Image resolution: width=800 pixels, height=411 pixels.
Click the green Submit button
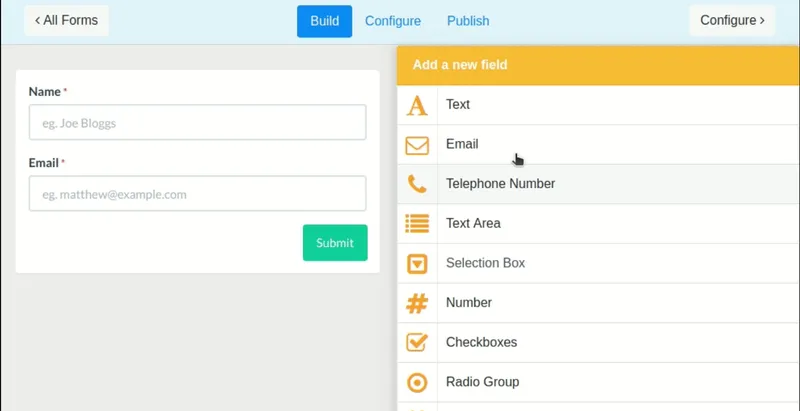coord(335,243)
